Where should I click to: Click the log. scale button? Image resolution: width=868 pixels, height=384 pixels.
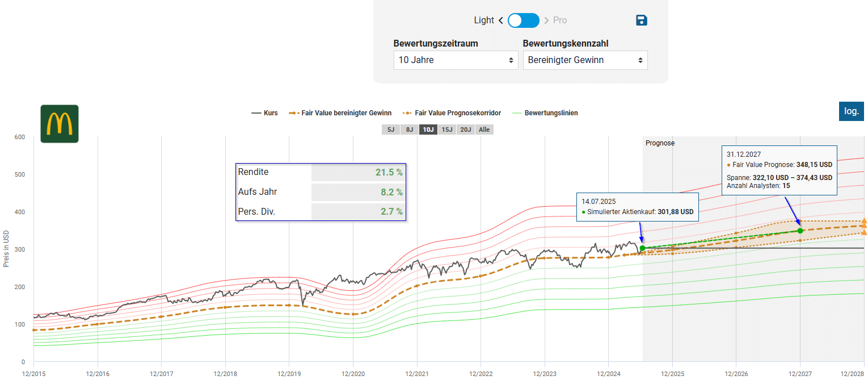pos(851,111)
